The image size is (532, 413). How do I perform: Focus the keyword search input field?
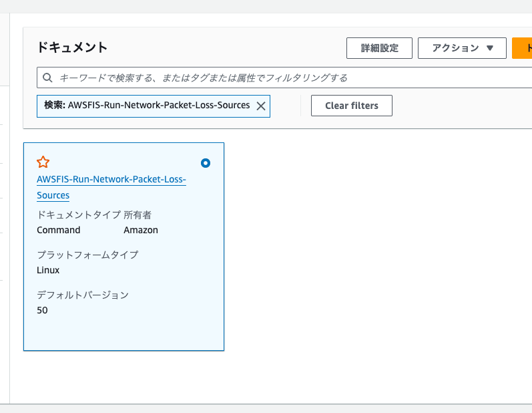pos(284,78)
